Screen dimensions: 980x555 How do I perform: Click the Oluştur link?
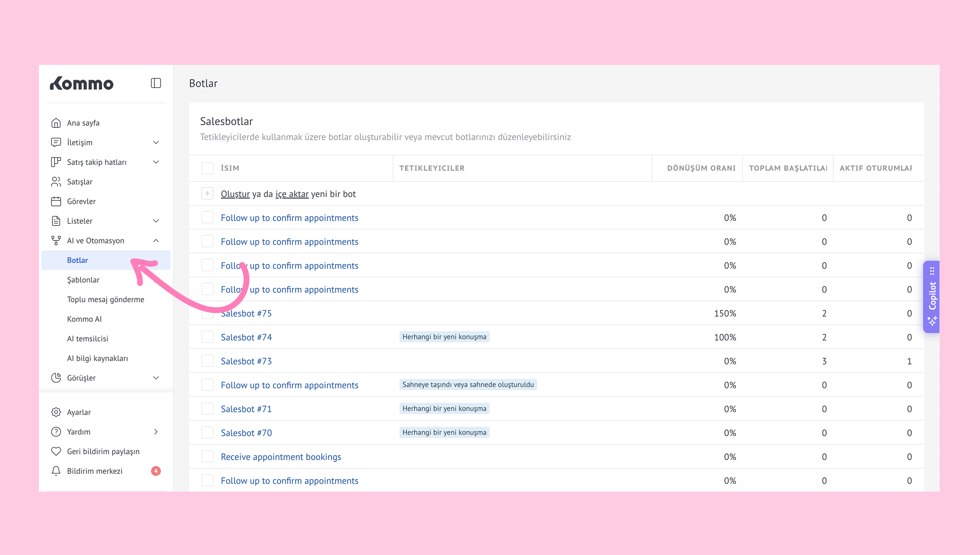click(235, 194)
